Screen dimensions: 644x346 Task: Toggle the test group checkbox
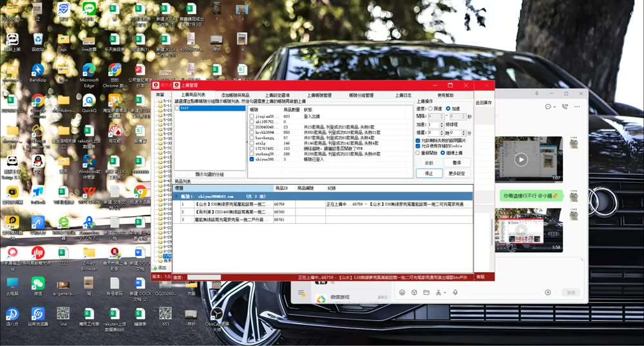click(x=177, y=108)
